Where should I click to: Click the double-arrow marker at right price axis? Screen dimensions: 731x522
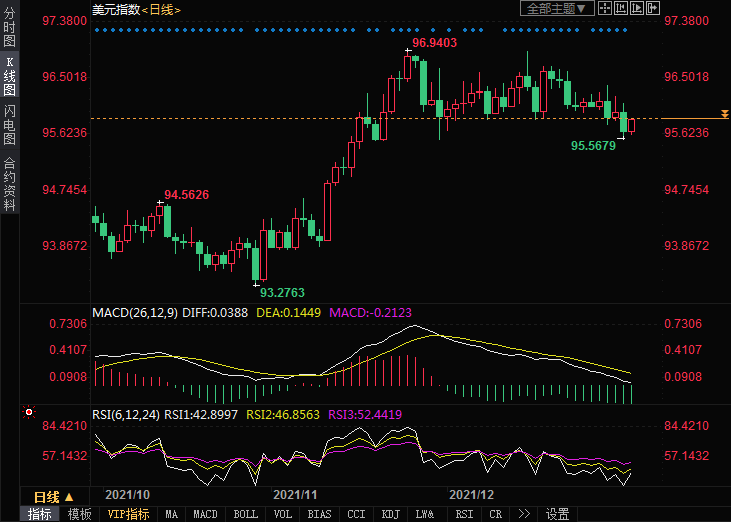click(724, 114)
